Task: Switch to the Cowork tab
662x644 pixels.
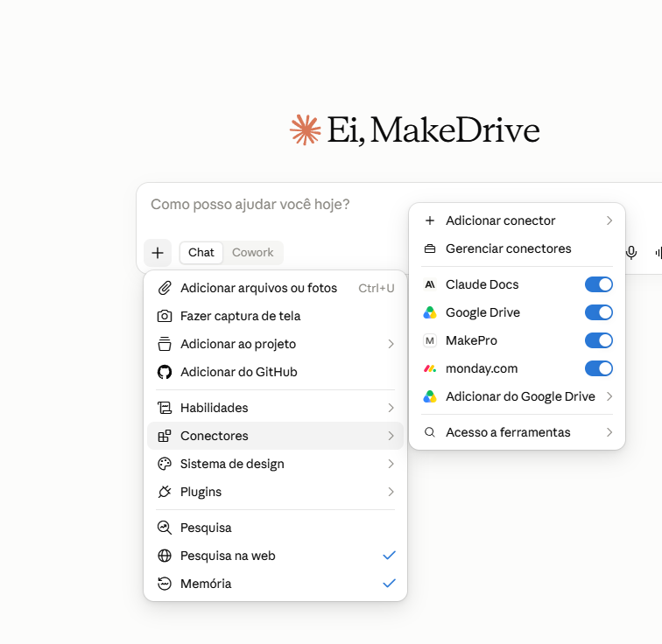Action: coord(252,253)
